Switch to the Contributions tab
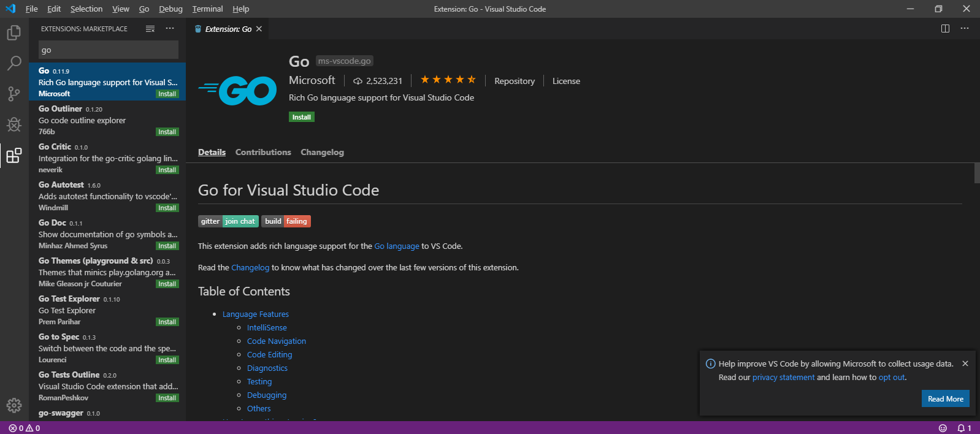980x434 pixels. click(x=263, y=152)
